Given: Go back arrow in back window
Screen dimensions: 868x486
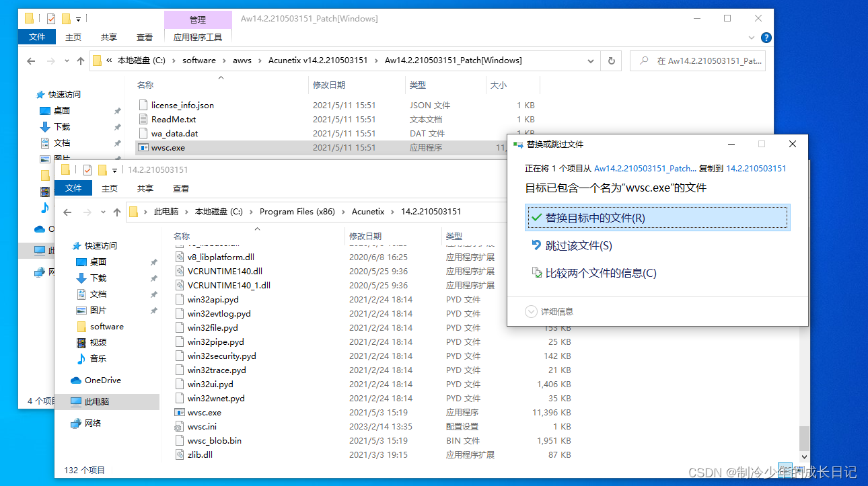Looking at the screenshot, I should (31, 60).
